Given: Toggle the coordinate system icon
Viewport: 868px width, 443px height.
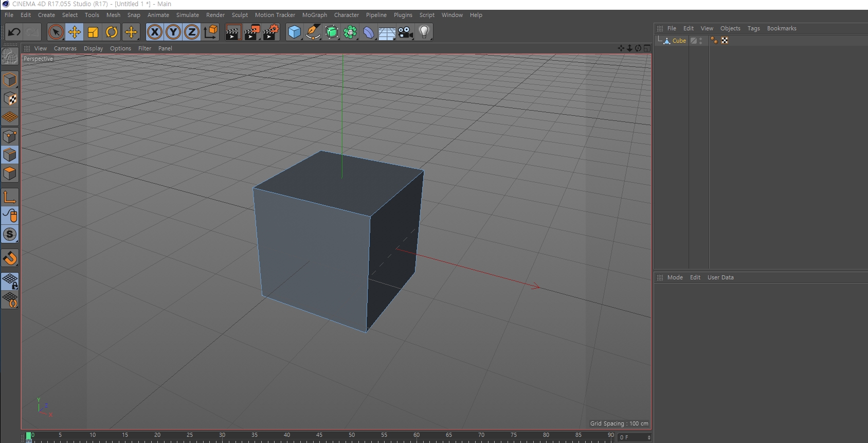Looking at the screenshot, I should (211, 32).
